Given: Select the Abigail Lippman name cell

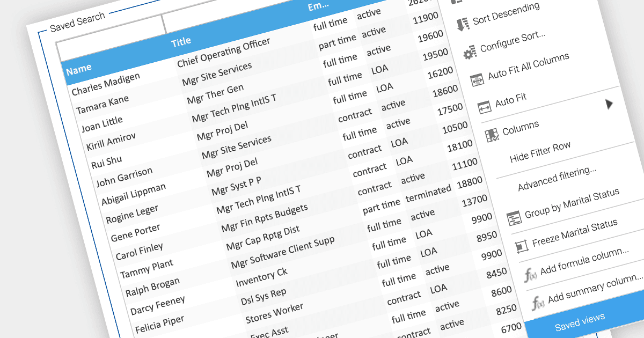Looking at the screenshot, I should [x=134, y=194].
